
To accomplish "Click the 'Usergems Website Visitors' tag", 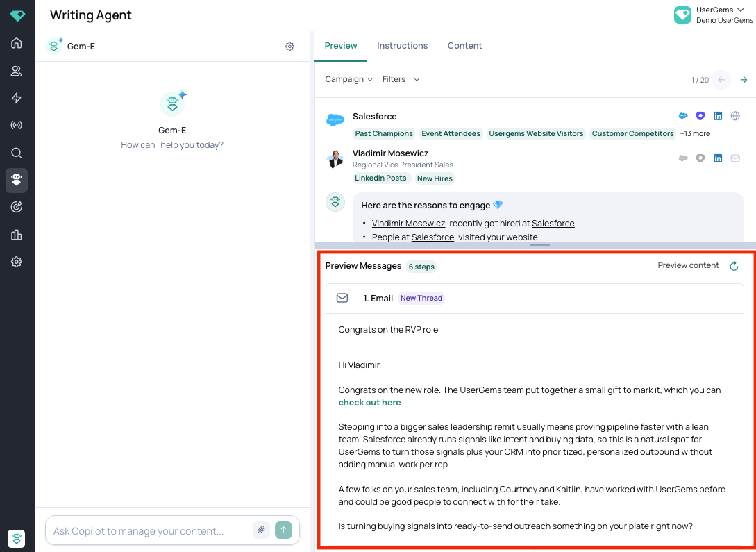I will click(x=536, y=133).
